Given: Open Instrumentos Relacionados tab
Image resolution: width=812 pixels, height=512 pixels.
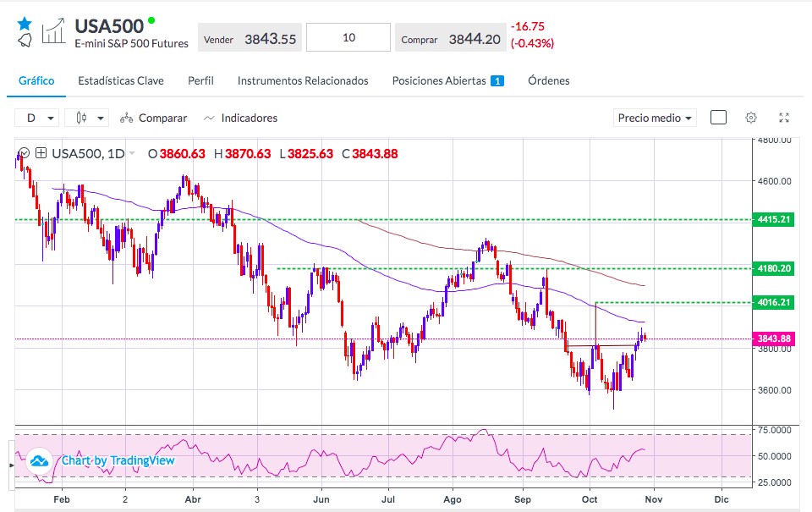Looking at the screenshot, I should [x=303, y=81].
